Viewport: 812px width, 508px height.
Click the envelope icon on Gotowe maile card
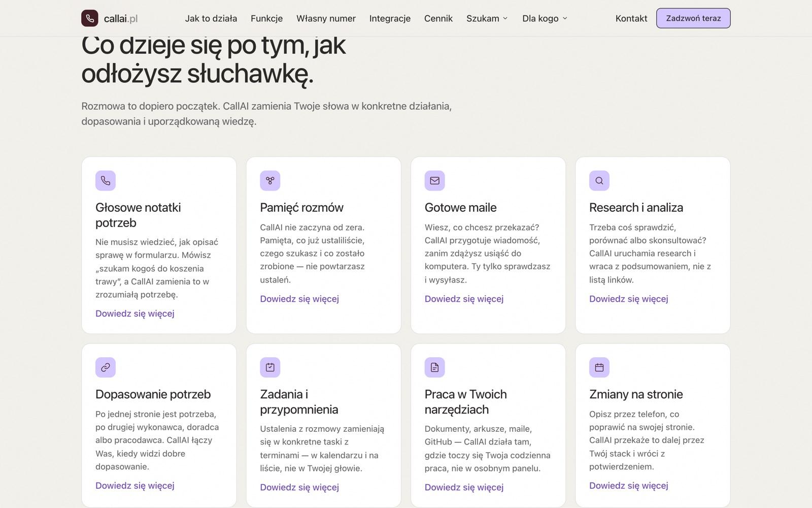[x=435, y=180]
